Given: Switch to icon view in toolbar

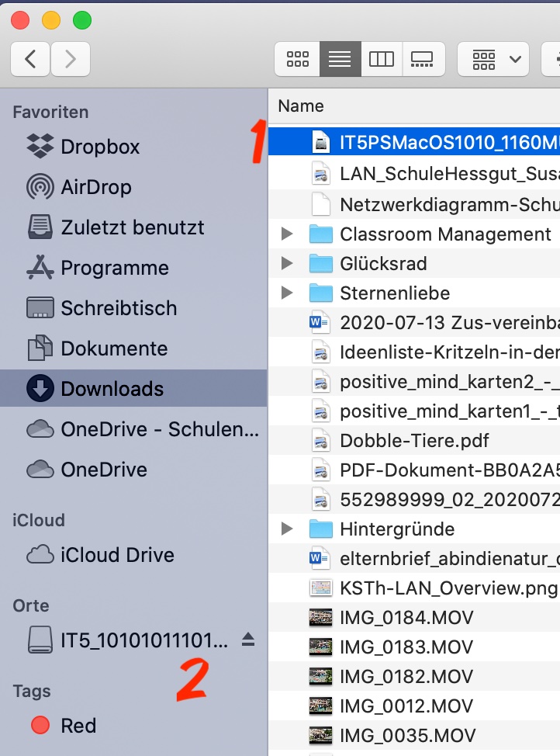Looking at the screenshot, I should (298, 59).
